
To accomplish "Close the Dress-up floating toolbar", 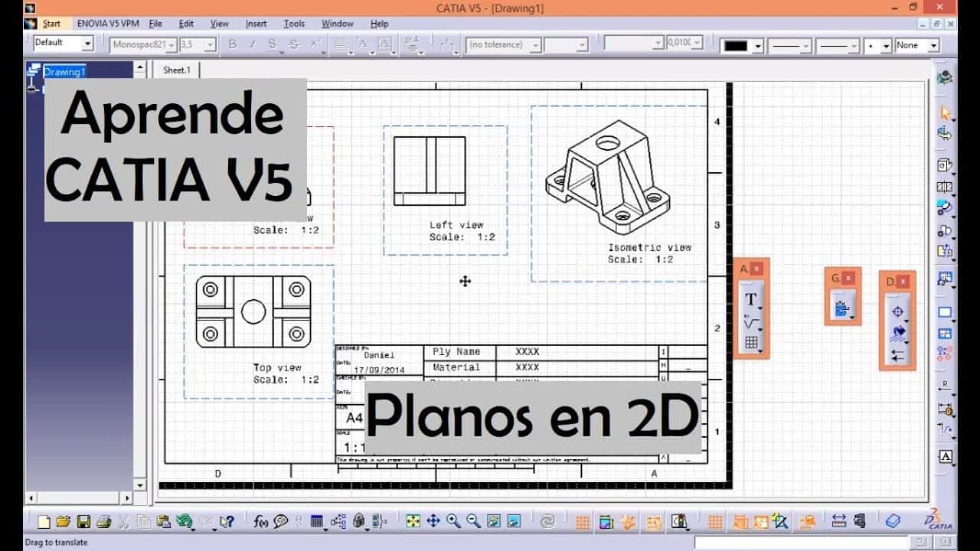I will (x=903, y=282).
